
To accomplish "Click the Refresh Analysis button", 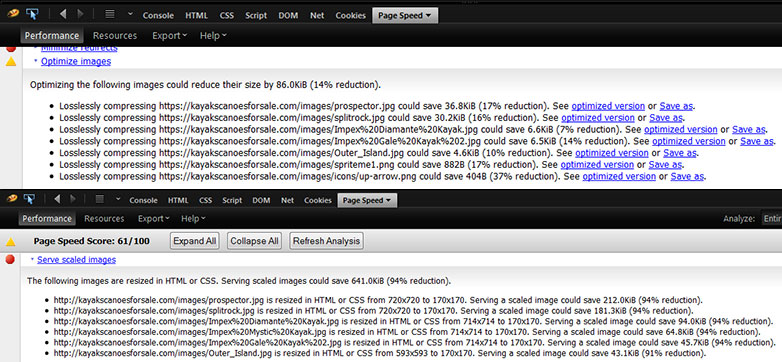I will [326, 241].
